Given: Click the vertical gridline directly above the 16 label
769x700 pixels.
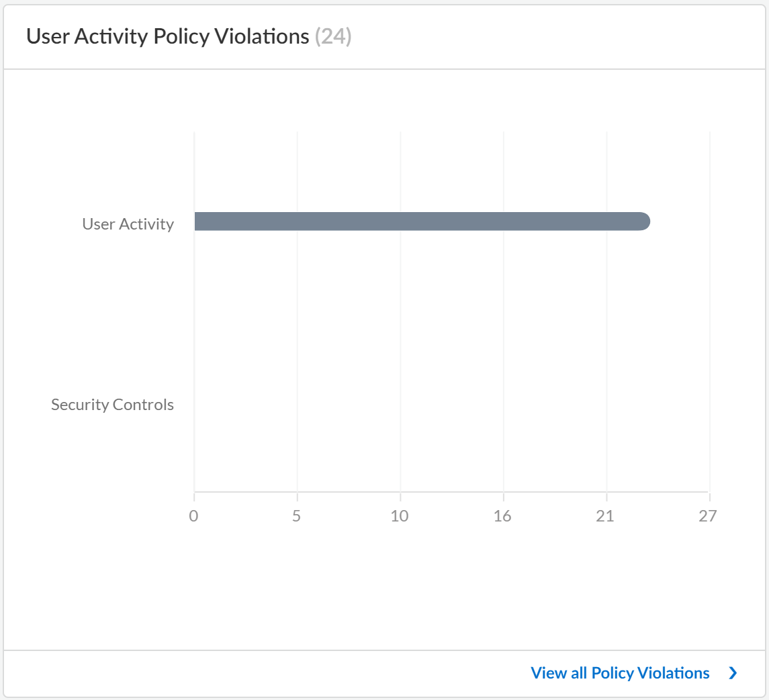Looking at the screenshot, I should click(504, 336).
